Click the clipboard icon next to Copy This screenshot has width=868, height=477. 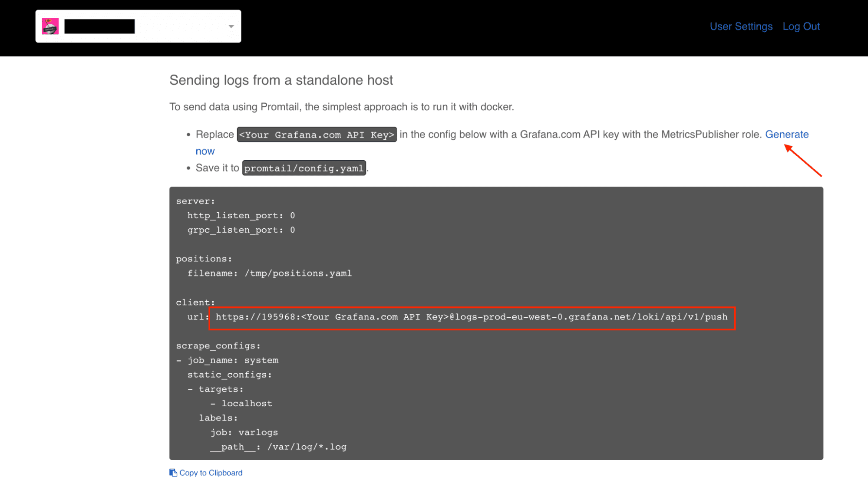[173, 472]
